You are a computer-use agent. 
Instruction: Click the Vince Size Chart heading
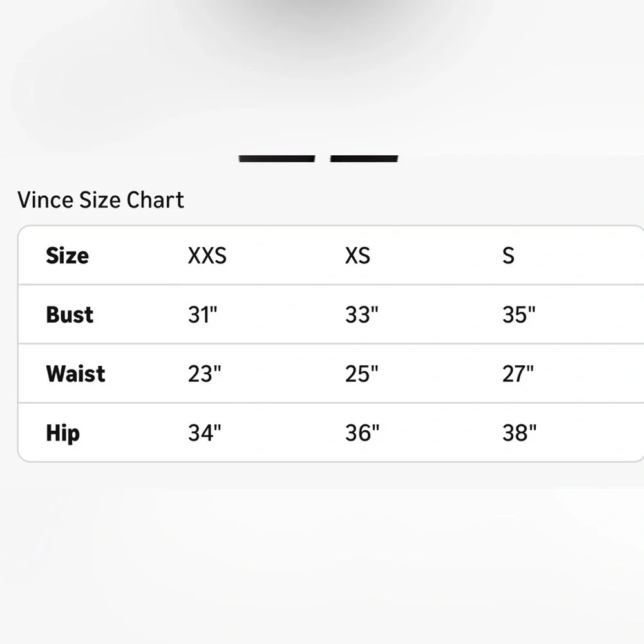[x=100, y=200]
